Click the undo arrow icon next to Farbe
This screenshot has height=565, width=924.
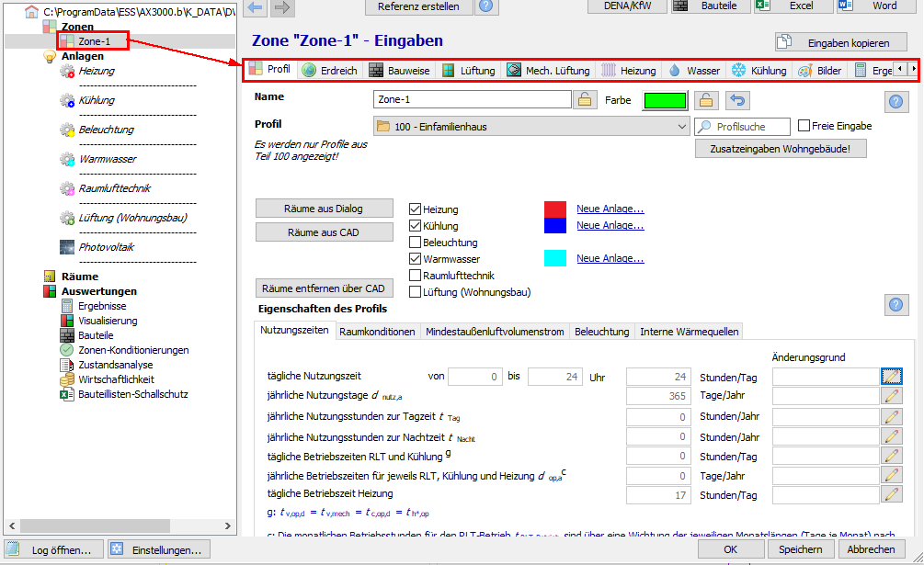pyautogui.click(x=737, y=101)
